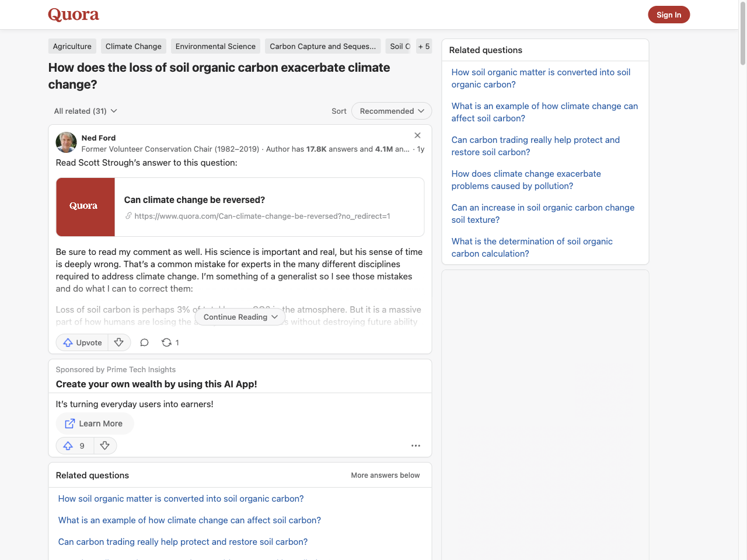
Task: Select the Climate Change topic tag
Action: tap(134, 46)
